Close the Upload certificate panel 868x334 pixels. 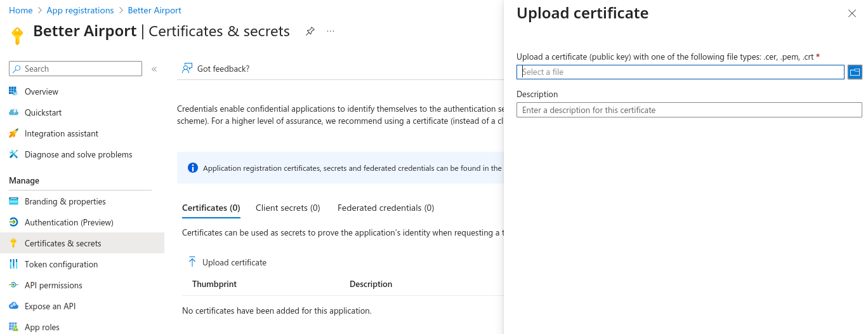tap(852, 13)
